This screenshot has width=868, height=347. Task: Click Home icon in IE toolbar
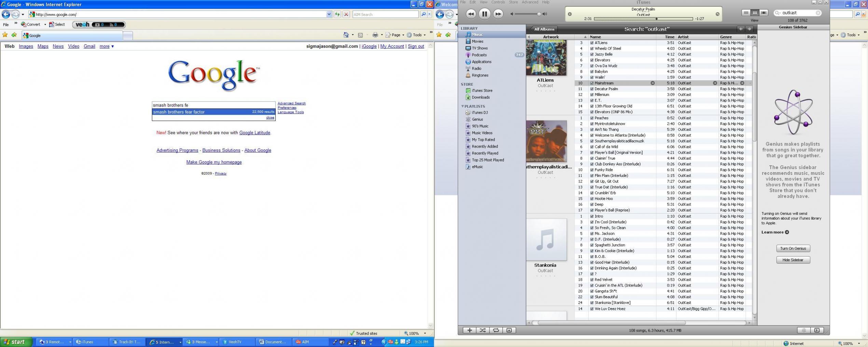[x=346, y=35]
